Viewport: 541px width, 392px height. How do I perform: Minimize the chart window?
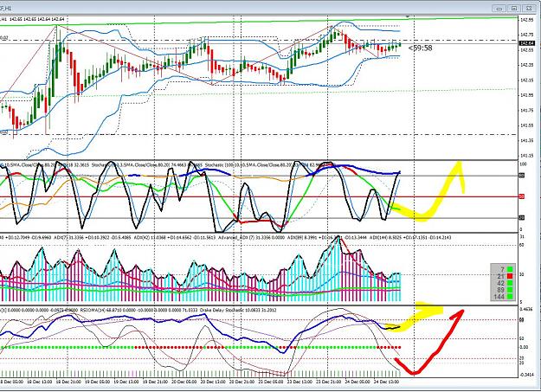point(499,9)
